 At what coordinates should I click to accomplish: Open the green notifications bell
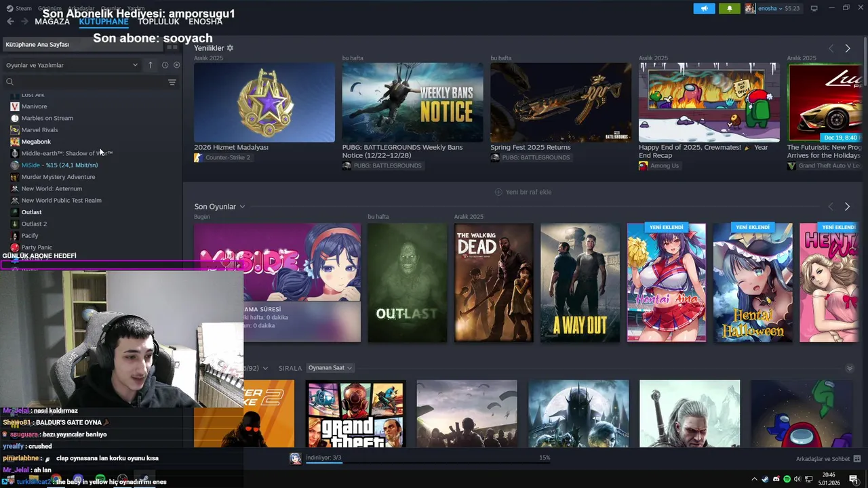coord(730,8)
